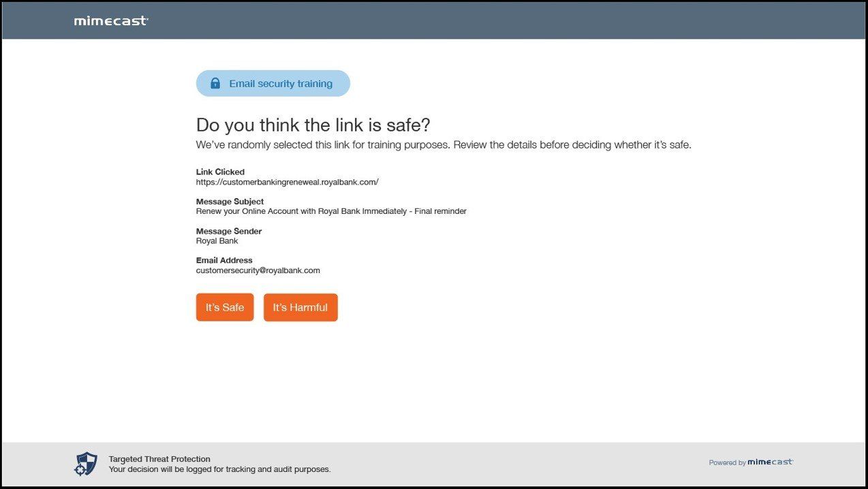The image size is (868, 489).
Task: Click the Powered by Mimecast footer logo
Action: [x=751, y=462]
